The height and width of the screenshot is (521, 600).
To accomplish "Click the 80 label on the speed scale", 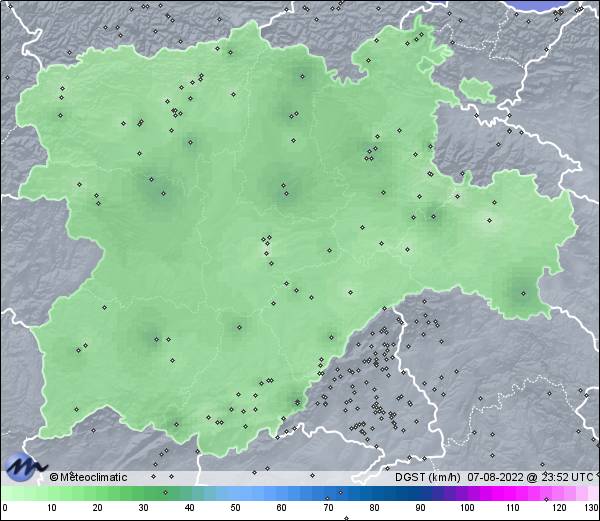I will coord(374,508).
